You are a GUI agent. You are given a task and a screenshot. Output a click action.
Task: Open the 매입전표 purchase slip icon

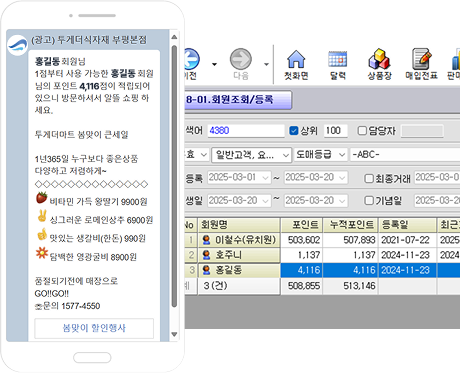click(421, 59)
